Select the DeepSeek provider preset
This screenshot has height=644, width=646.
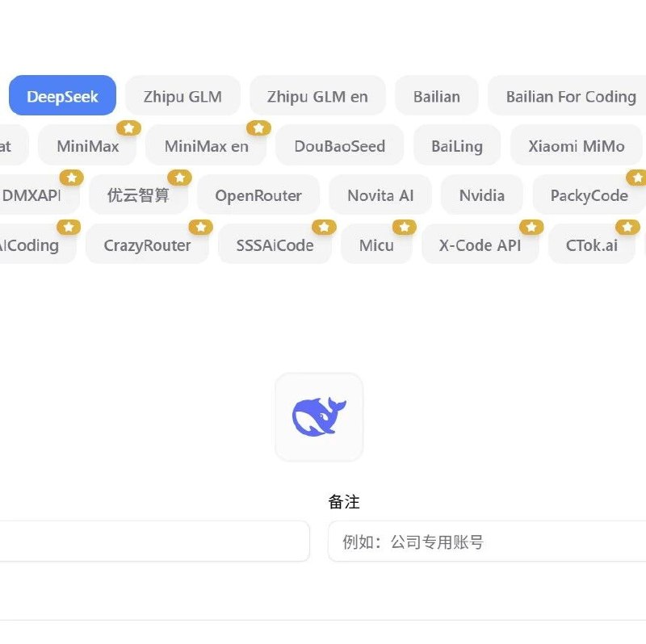tap(62, 95)
